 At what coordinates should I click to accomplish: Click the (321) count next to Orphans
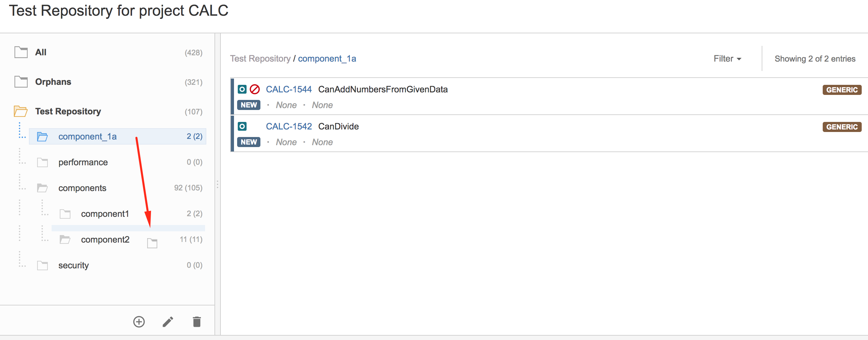click(193, 82)
